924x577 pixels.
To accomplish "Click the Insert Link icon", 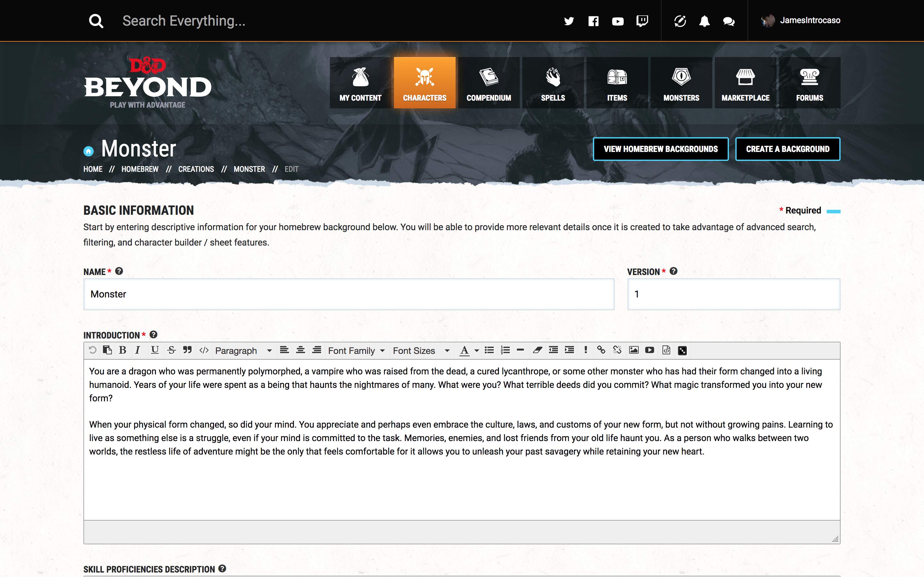I will [x=601, y=350].
